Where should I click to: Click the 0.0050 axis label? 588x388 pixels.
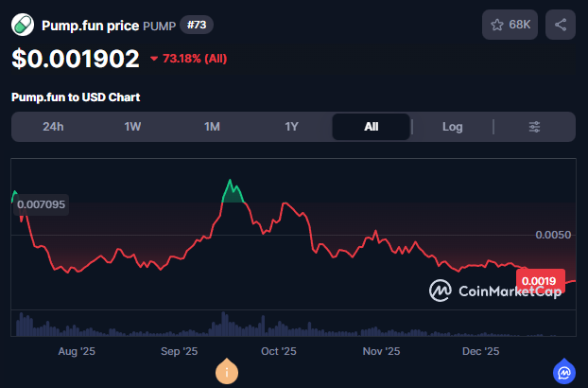point(553,235)
